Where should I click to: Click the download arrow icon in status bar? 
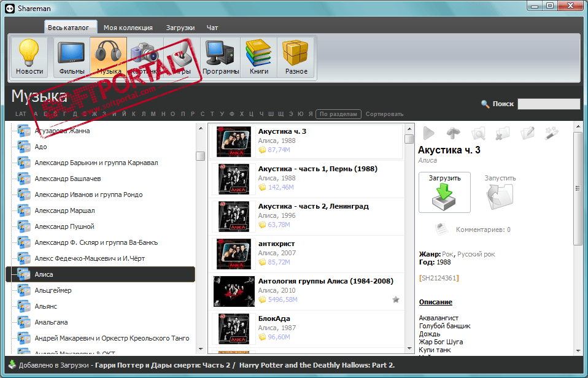tap(12, 364)
